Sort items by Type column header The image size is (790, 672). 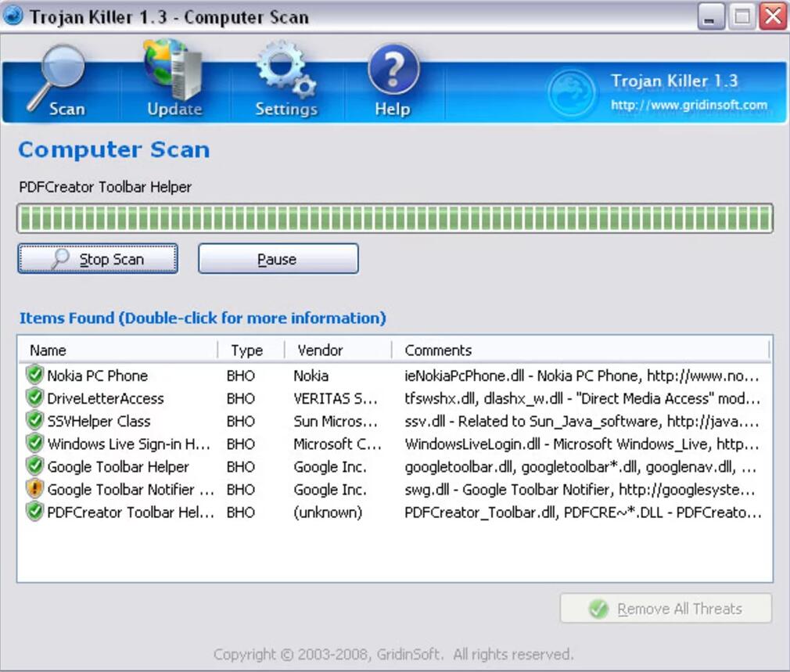point(247,350)
